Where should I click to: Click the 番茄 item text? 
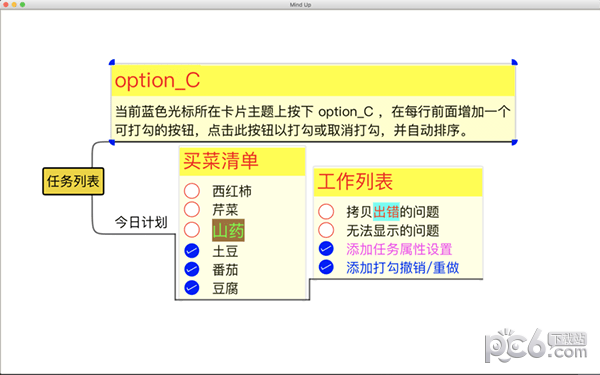click(x=225, y=270)
